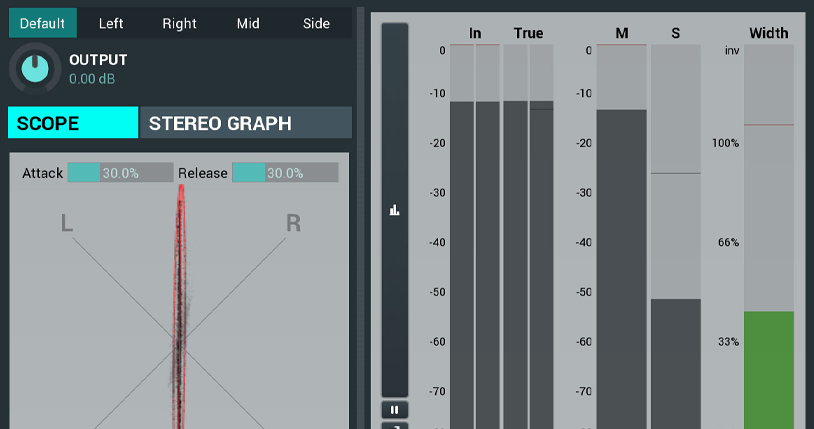Click the Attack slider
This screenshot has height=429, width=814.
pyautogui.click(x=120, y=173)
